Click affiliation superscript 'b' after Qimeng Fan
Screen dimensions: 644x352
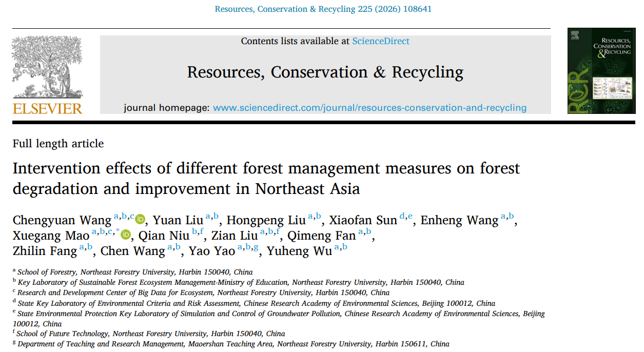coord(368,232)
